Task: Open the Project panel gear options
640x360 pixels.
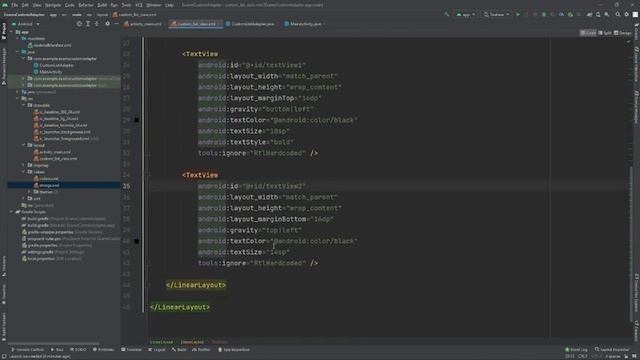Action: [x=107, y=24]
